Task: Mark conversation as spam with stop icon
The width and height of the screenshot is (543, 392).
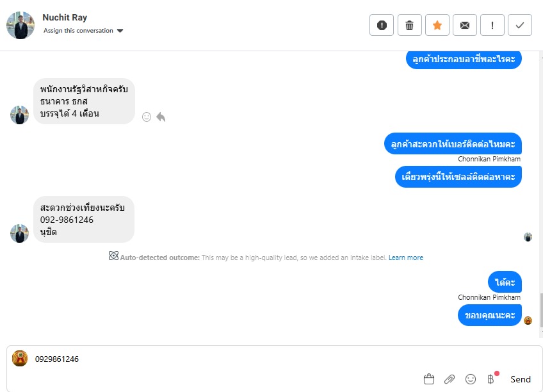Action: tap(382, 25)
